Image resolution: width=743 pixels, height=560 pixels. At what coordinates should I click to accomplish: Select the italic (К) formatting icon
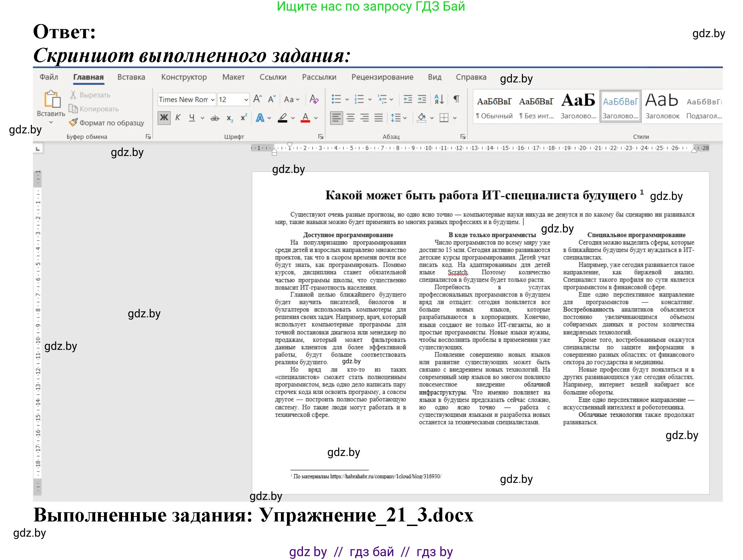178,117
